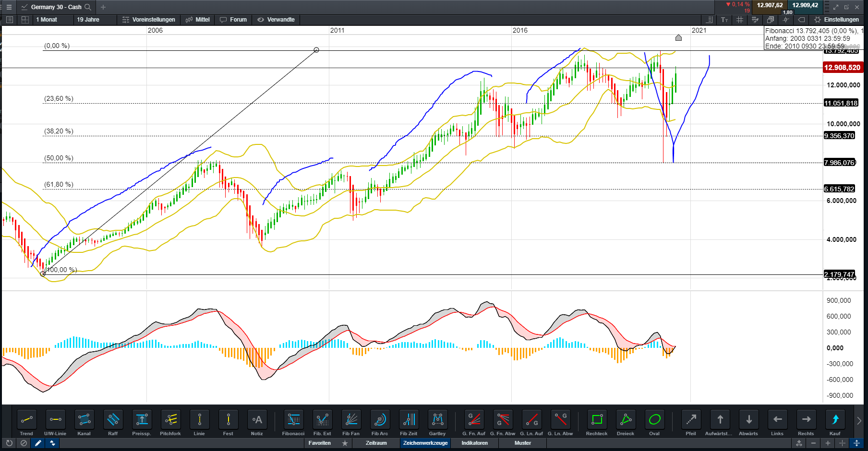The width and height of the screenshot is (868, 451).
Task: Select the Oval shape tool
Action: tap(654, 422)
